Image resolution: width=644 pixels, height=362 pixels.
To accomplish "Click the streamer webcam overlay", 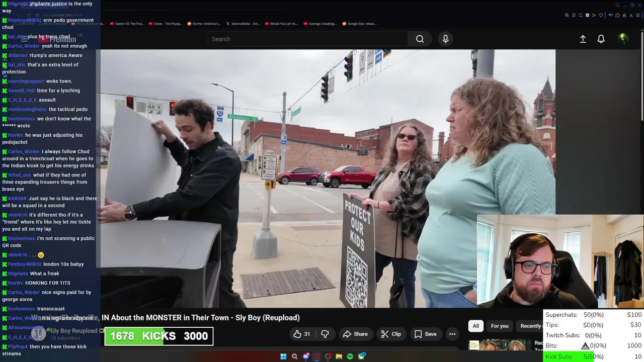I will [x=560, y=261].
